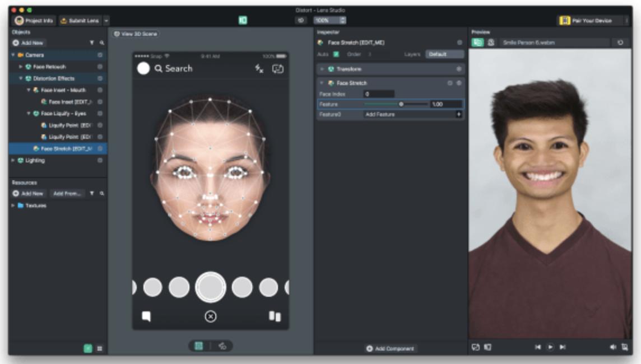Click View 3D Scene button
This screenshot has width=641, height=364.
[x=136, y=34]
